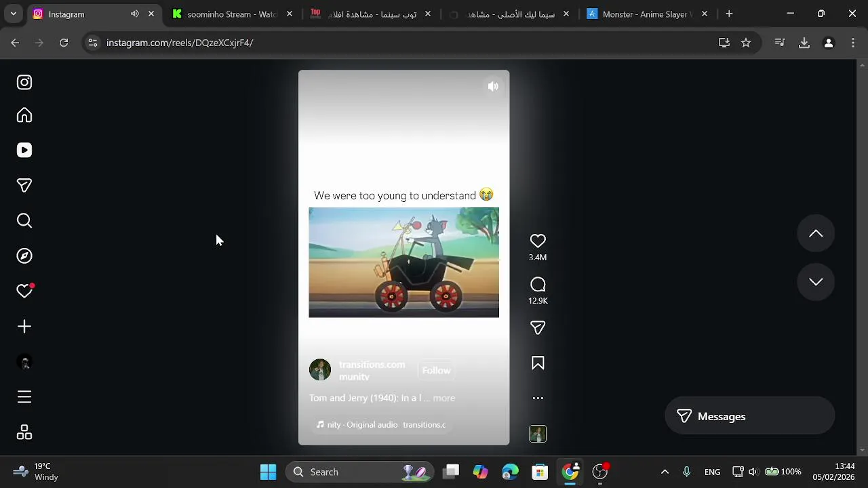The width and height of the screenshot is (868, 488).
Task: Go to Home in Instagram sidebar
Action: click(x=24, y=115)
